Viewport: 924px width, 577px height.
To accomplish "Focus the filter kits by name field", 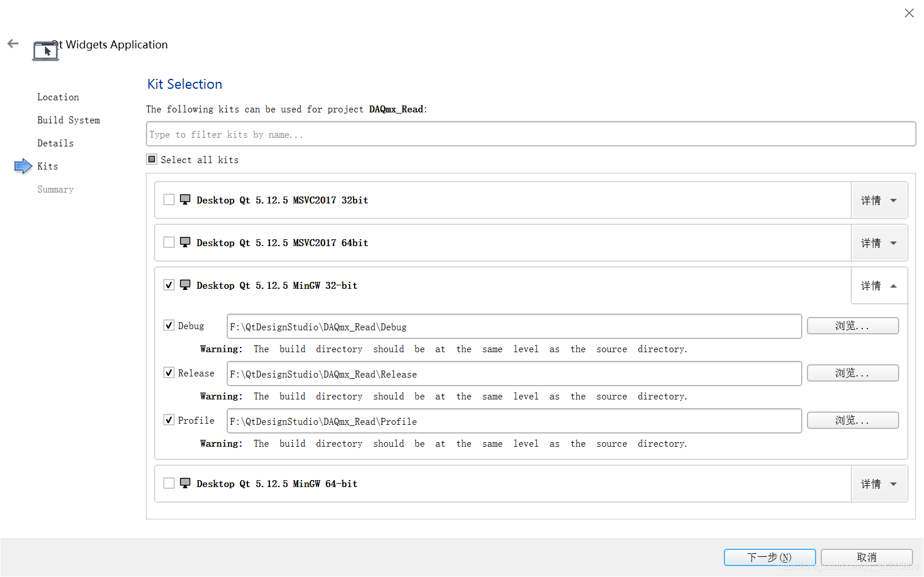I will 531,134.
